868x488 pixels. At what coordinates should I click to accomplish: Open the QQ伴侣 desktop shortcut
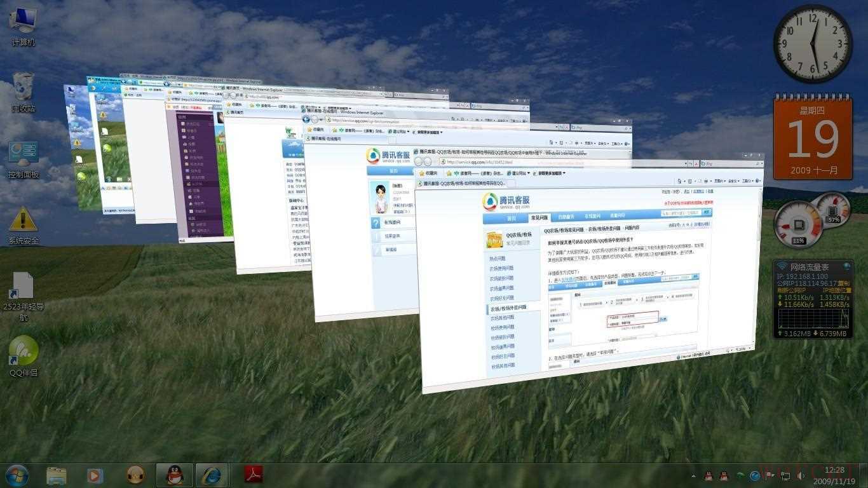point(24,354)
